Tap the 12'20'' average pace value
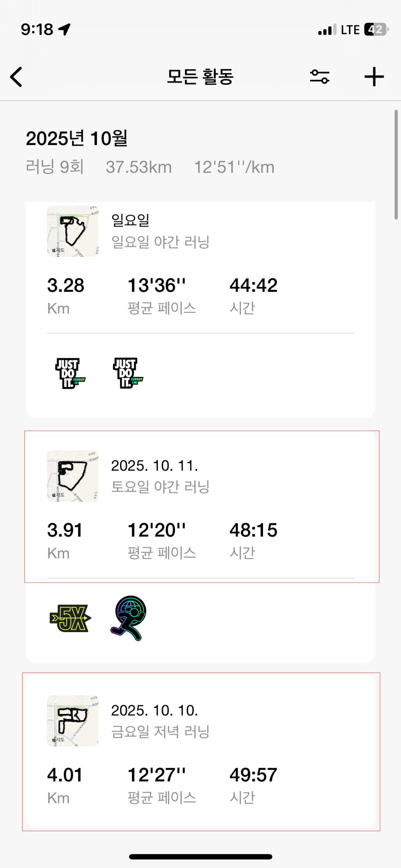This screenshot has height=868, width=401. 156,530
